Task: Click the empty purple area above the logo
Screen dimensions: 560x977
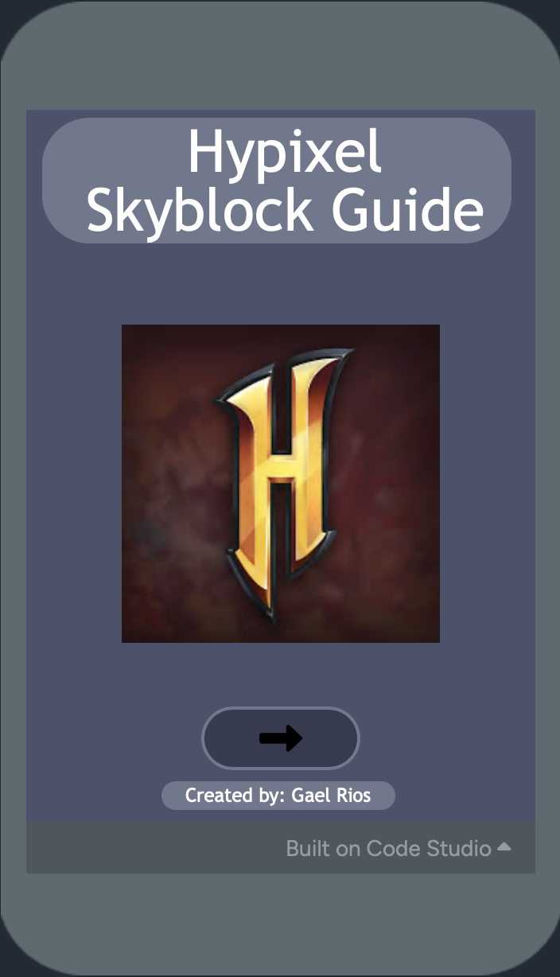Action: (281, 283)
